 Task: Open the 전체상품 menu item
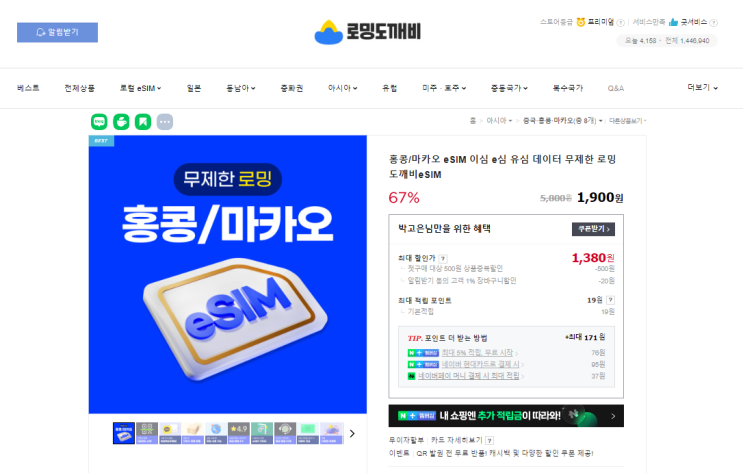[x=80, y=88]
